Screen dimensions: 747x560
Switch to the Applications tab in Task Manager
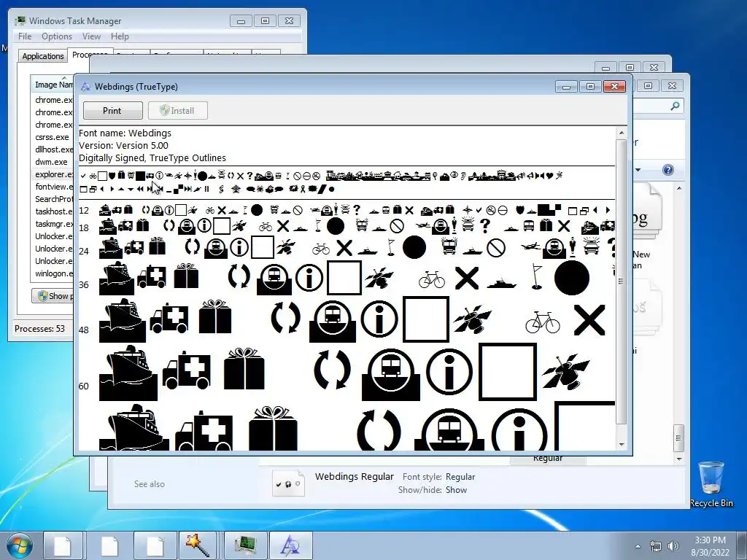43,55
